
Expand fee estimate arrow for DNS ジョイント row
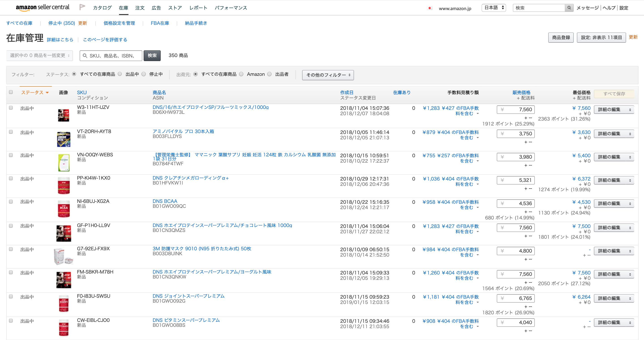coord(478,302)
